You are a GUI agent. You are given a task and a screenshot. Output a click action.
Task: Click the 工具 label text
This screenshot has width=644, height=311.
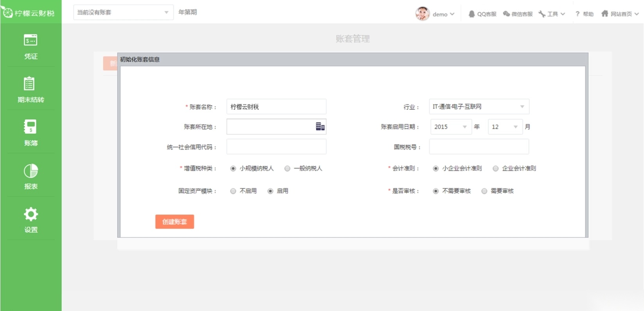click(552, 14)
